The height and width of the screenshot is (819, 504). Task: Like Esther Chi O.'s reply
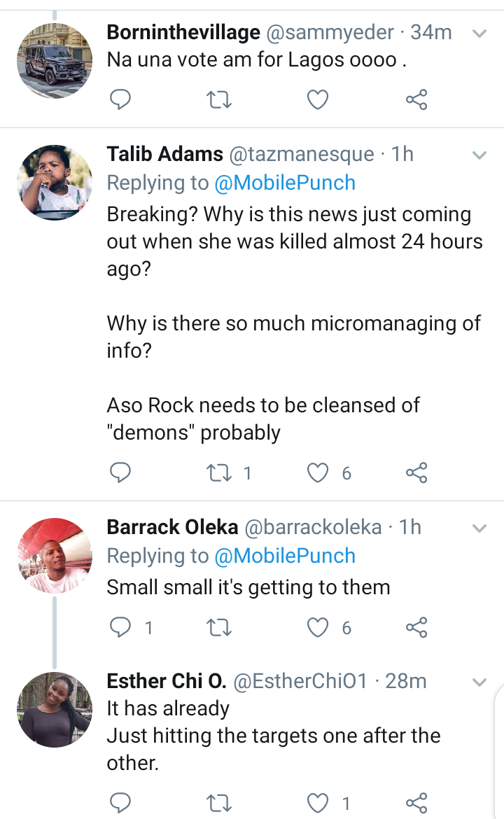318,803
